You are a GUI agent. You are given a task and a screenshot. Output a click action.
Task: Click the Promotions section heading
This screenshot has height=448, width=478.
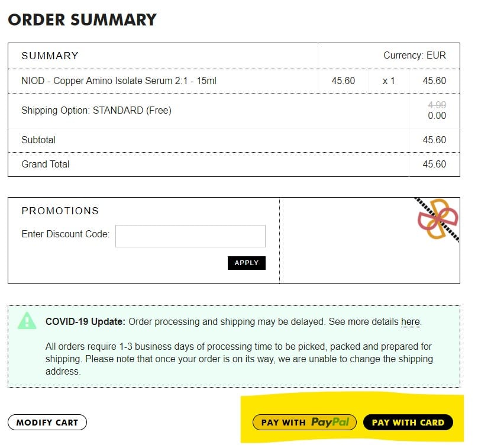click(x=60, y=211)
